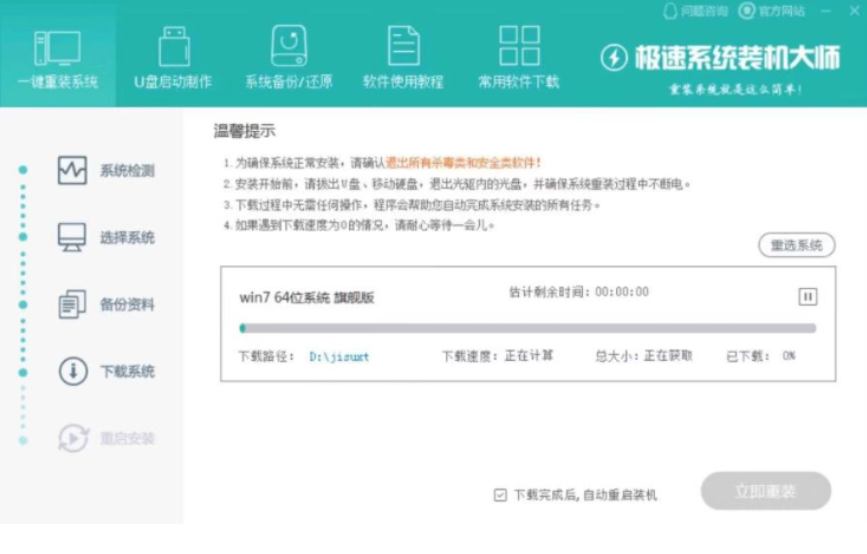Viewport: 867px width, 554px height.
Task: Click the 选择系统 monitor icon
Action: click(x=73, y=238)
